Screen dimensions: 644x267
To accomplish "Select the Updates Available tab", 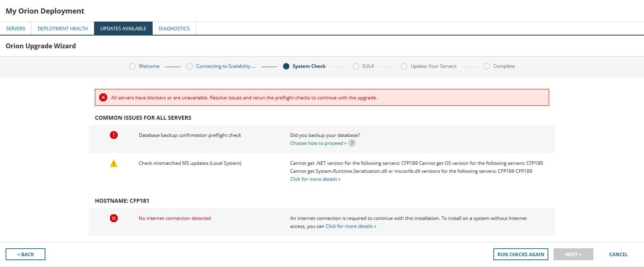I will pos(123,28).
